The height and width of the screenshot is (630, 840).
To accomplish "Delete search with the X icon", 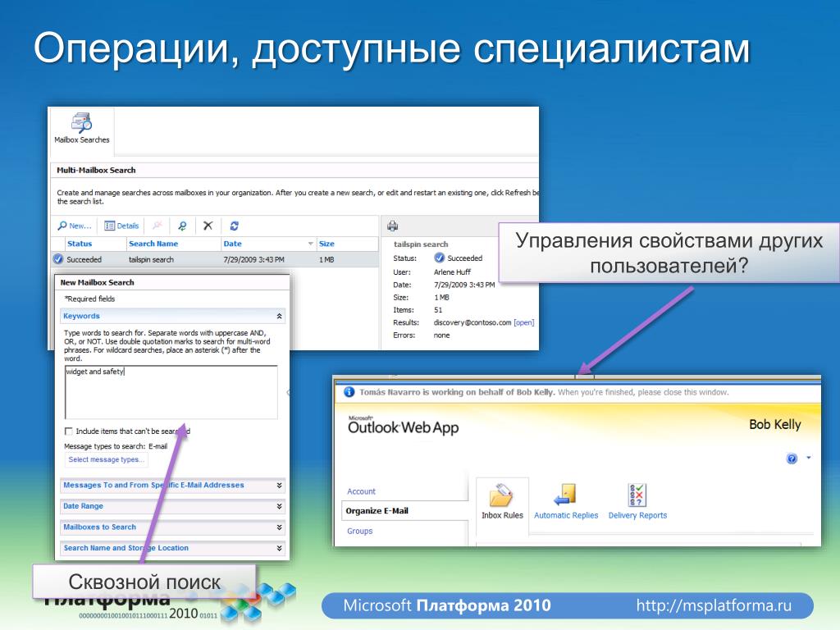I will [x=208, y=226].
